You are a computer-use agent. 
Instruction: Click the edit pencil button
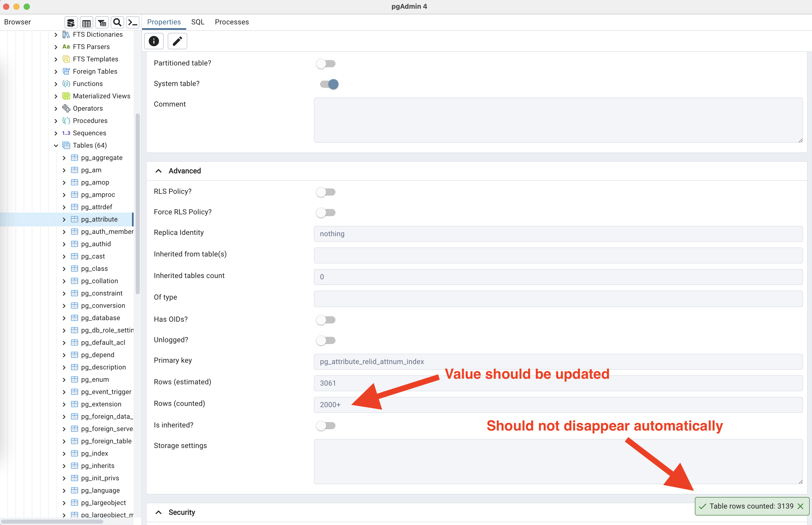pos(177,41)
